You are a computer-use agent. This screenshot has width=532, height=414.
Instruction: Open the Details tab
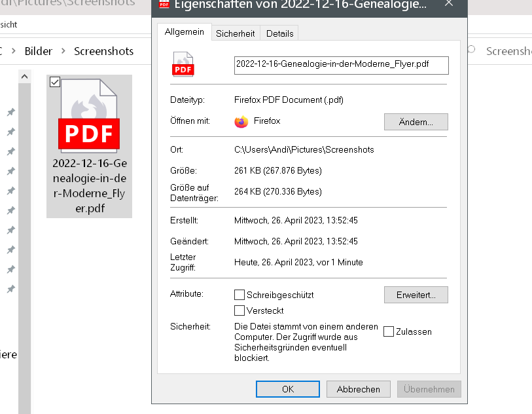click(x=280, y=33)
